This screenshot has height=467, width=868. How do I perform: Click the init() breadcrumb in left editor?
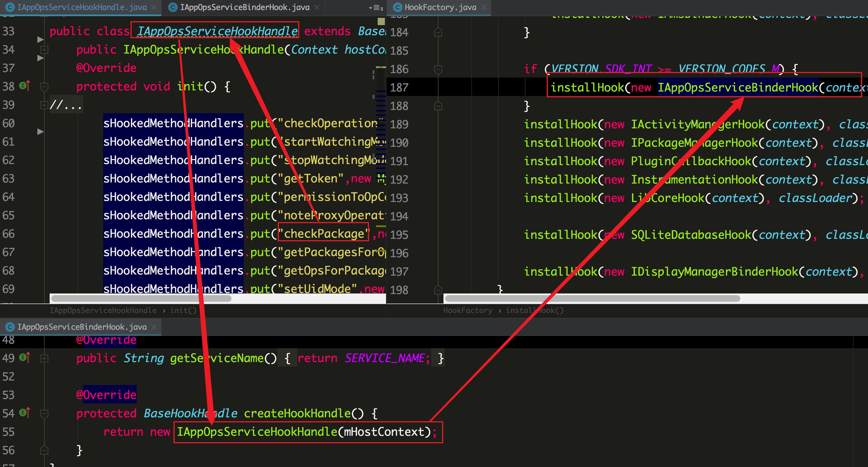(183, 310)
